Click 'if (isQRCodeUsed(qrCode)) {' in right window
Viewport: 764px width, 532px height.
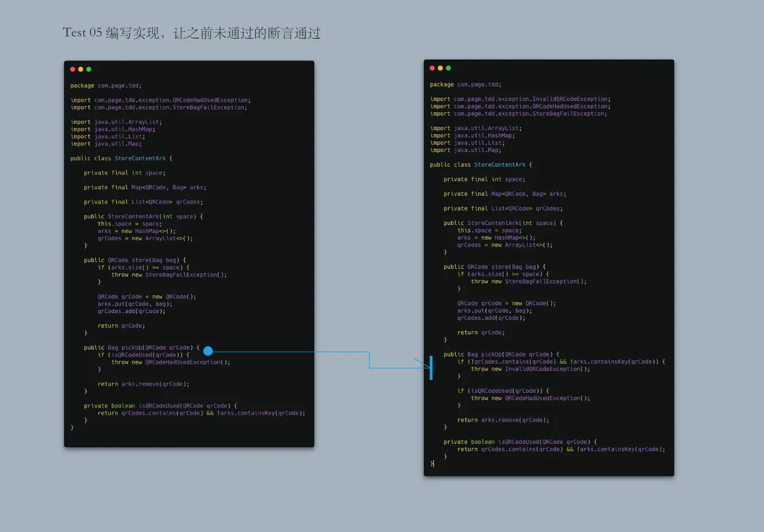coord(503,391)
